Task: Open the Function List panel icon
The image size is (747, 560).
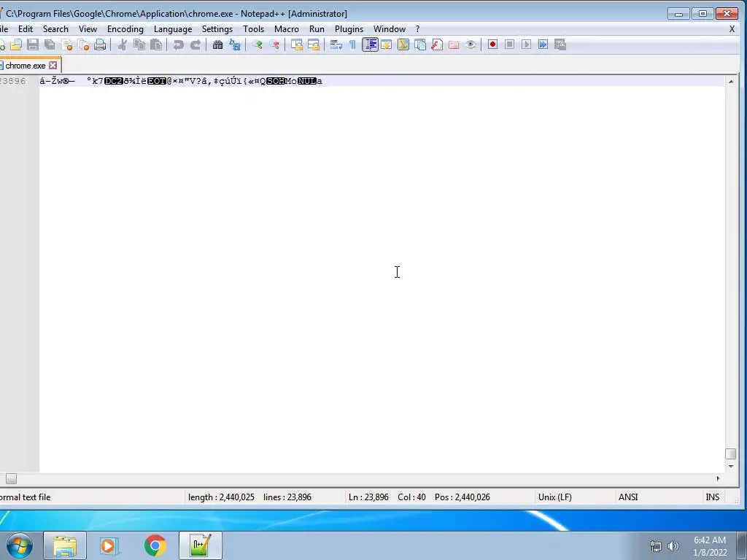Action: coord(437,44)
